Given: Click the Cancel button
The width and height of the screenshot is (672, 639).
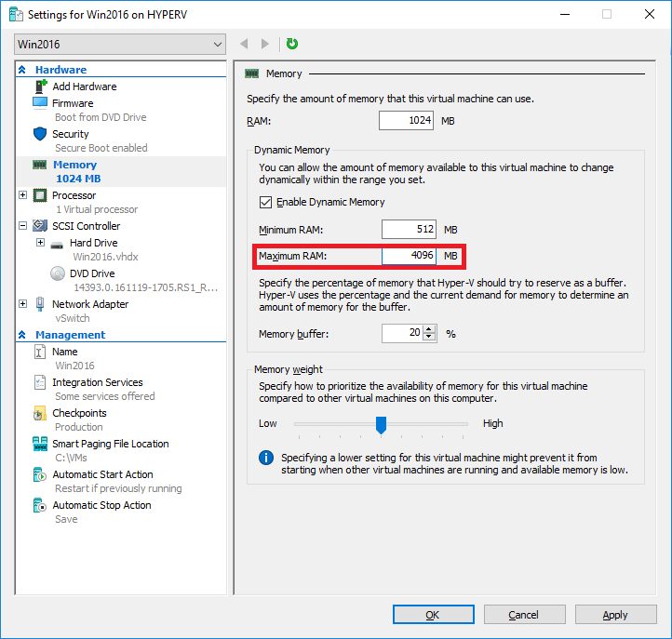Looking at the screenshot, I should point(525,615).
